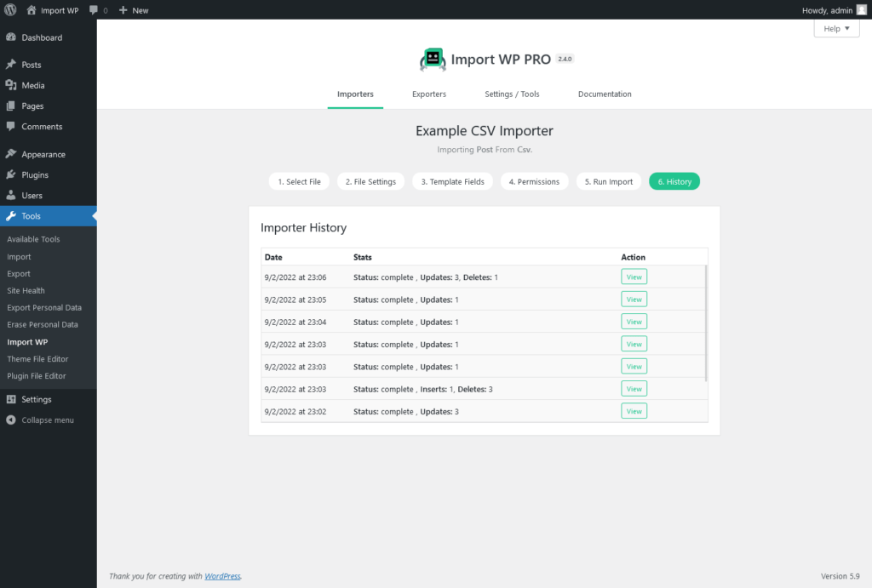Click the Posts pushpin icon
The height and width of the screenshot is (588, 872).
tap(10, 65)
